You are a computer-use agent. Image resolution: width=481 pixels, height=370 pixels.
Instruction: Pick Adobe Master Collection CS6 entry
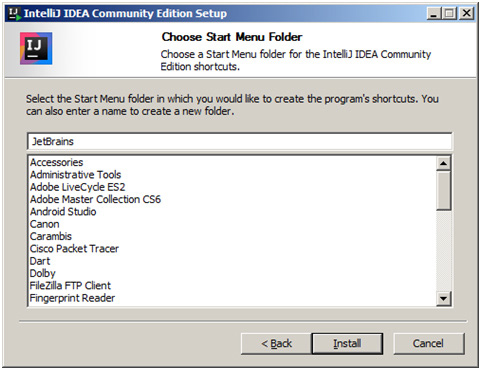tap(95, 199)
